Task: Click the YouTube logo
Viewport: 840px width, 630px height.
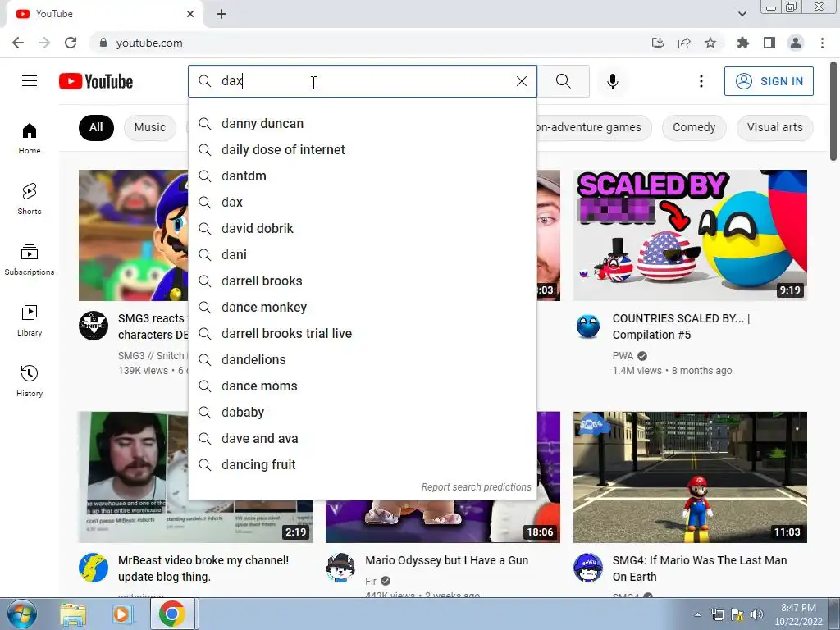Action: [96, 81]
